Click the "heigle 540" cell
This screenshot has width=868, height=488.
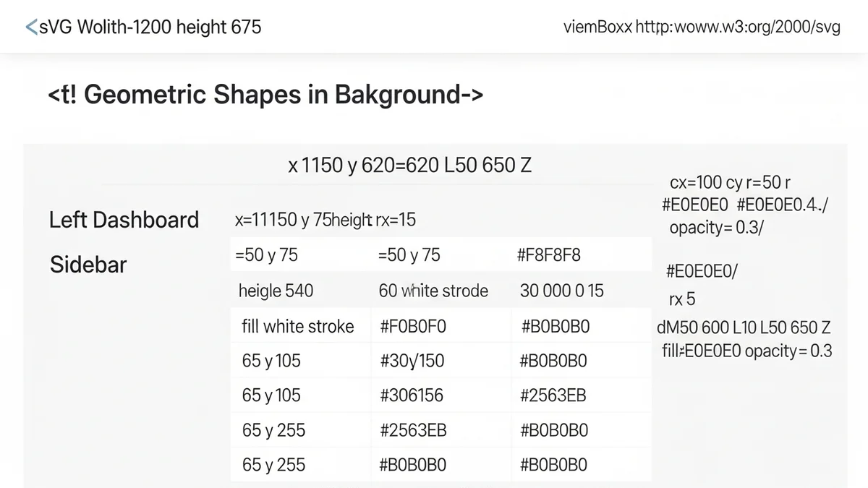[276, 291]
